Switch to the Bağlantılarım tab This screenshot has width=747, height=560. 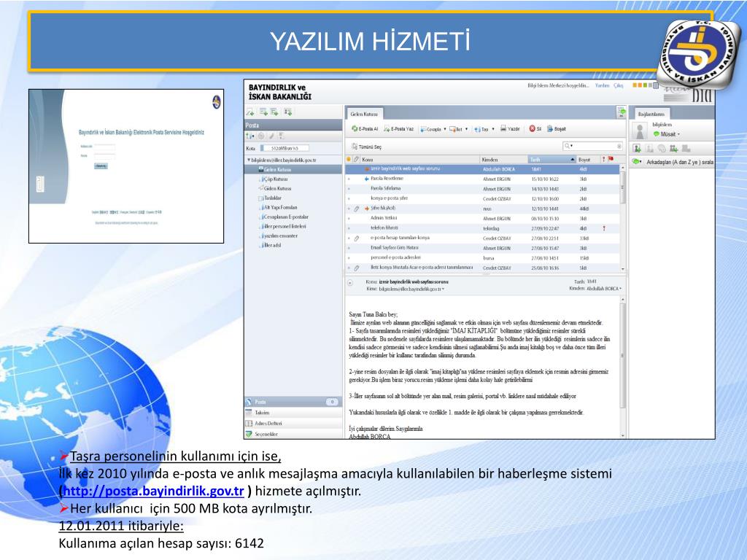(651, 114)
